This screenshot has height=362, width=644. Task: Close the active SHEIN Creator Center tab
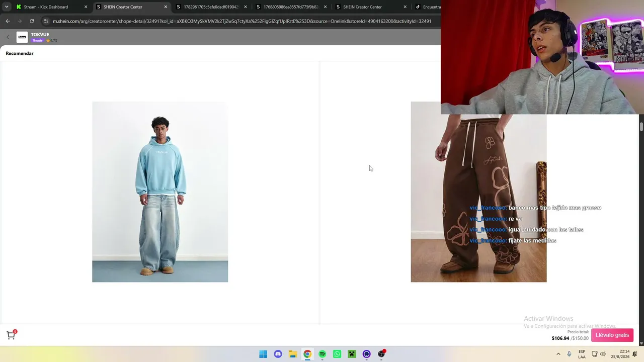point(166,7)
